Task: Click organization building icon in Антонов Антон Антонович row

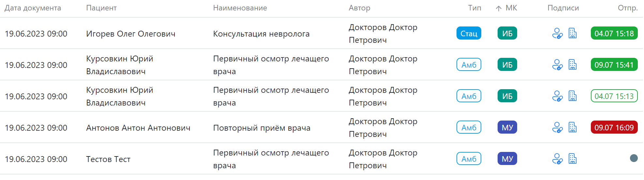Action: click(573, 127)
